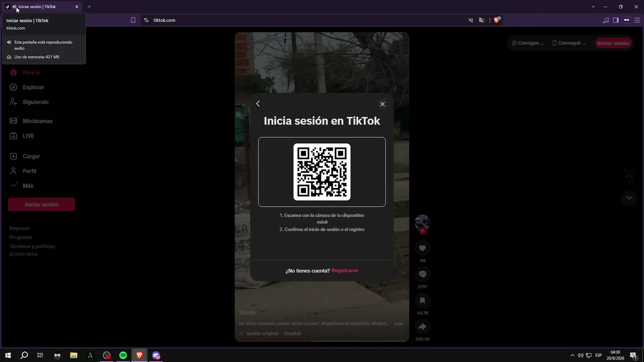The image size is (644, 362).
Task: Toggle the autoplay blocked icon
Action: [471, 20]
